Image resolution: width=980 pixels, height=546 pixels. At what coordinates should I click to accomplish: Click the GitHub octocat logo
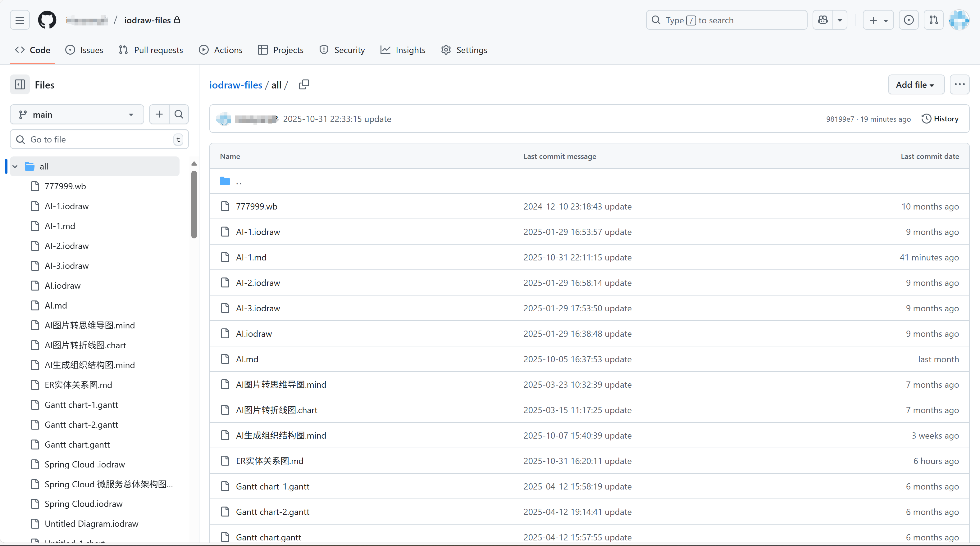(47, 20)
